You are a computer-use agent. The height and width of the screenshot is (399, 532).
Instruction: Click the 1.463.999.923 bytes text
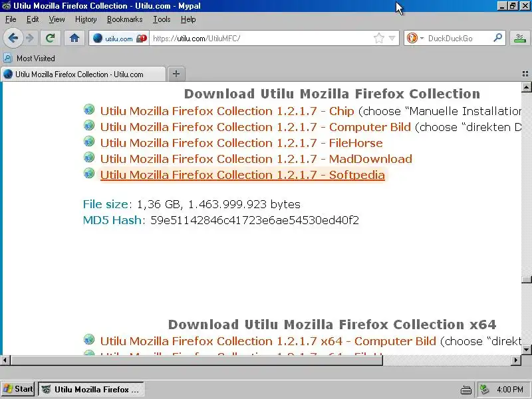pos(244,204)
